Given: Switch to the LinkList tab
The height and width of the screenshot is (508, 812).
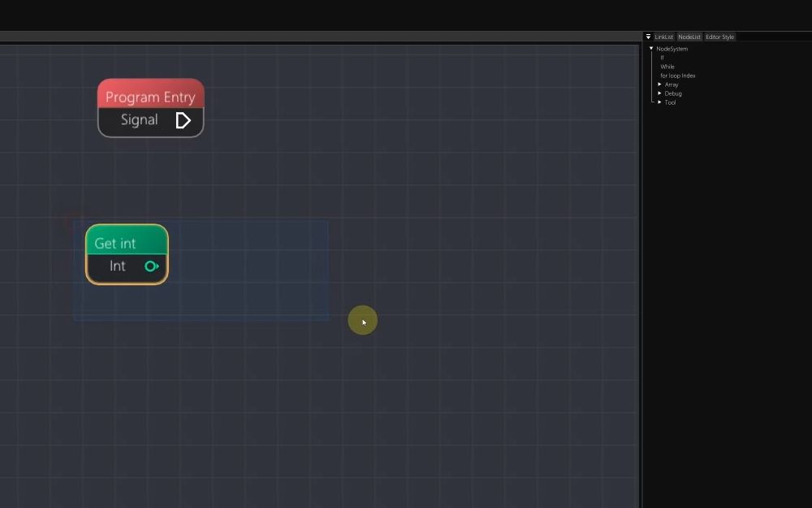Looking at the screenshot, I should pyautogui.click(x=663, y=37).
